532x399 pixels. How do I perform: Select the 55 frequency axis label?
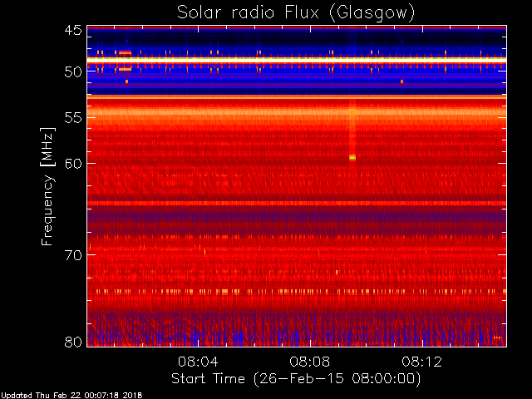73,118
